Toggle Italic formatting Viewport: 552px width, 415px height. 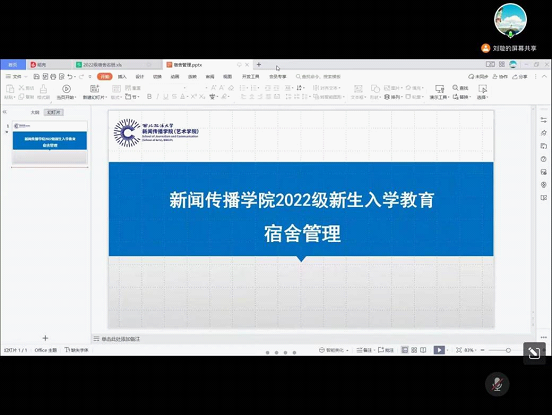pyautogui.click(x=157, y=96)
